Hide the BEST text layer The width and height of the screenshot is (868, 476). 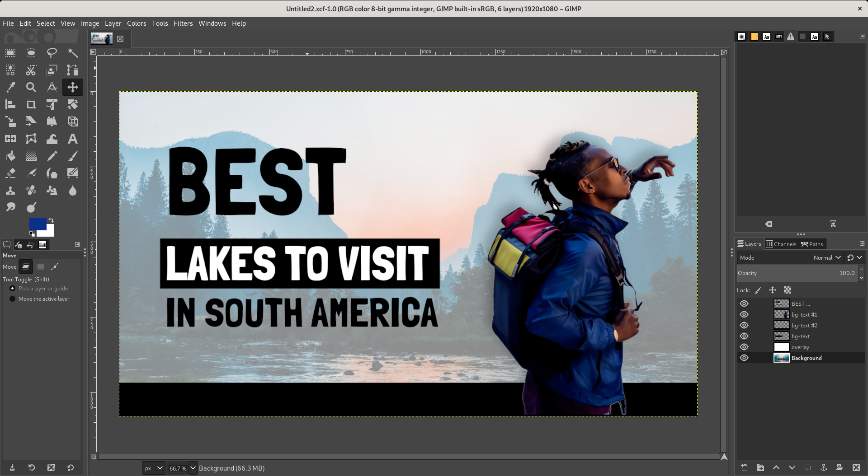click(x=744, y=303)
